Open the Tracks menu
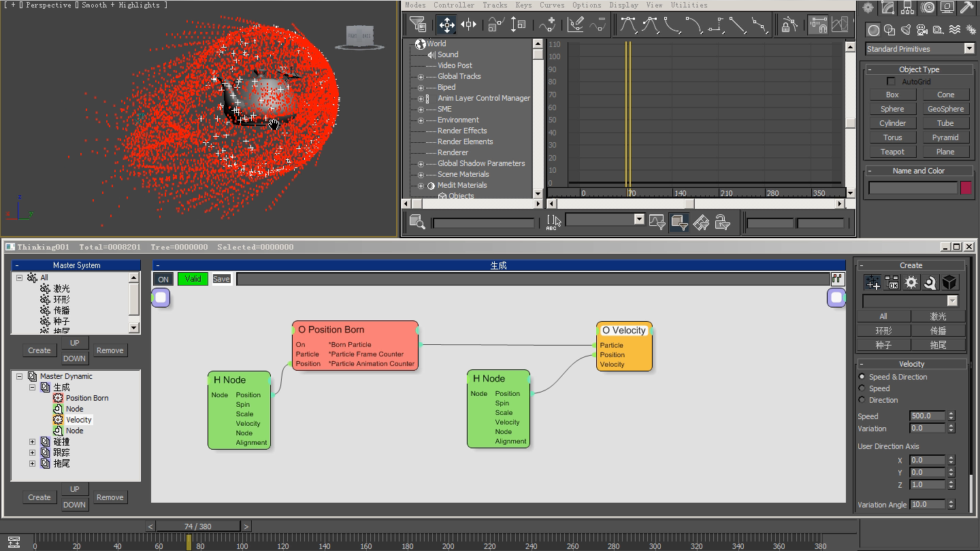 click(x=495, y=5)
